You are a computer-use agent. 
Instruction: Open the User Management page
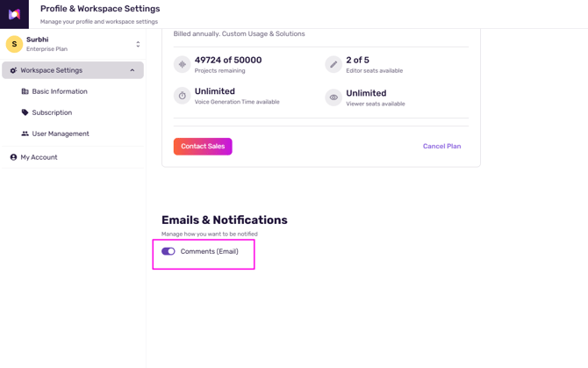tap(61, 133)
